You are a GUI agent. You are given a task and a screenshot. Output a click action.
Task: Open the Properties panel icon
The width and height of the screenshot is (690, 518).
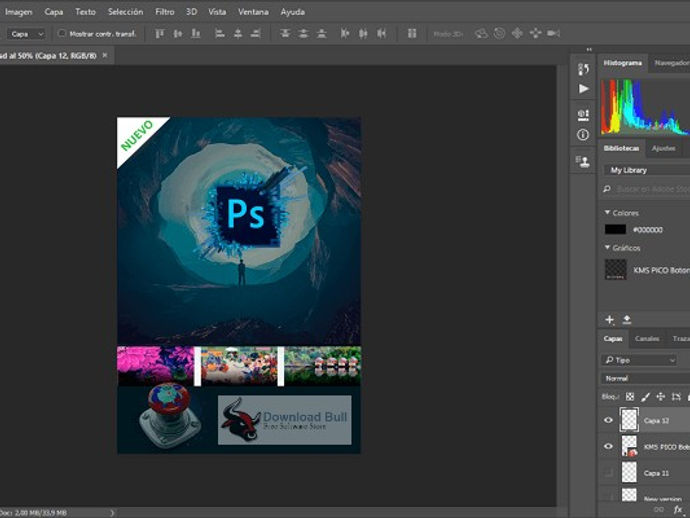click(x=583, y=114)
